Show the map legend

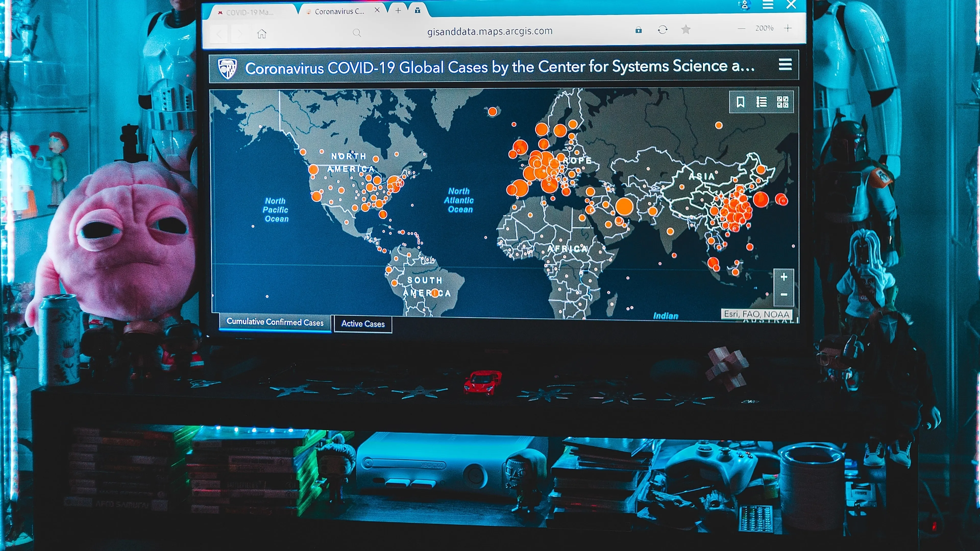point(762,102)
